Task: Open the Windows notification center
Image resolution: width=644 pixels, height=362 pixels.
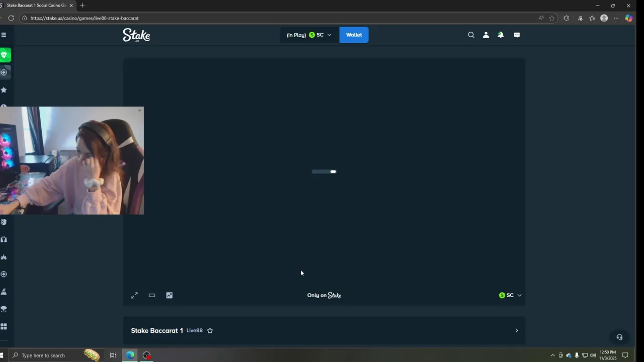Action: [x=625, y=355]
